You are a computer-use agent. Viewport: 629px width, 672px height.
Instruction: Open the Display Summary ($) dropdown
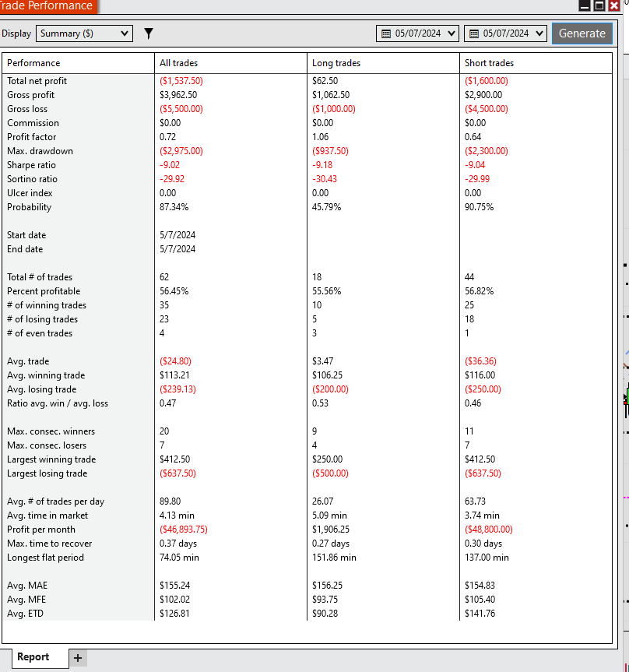click(84, 33)
